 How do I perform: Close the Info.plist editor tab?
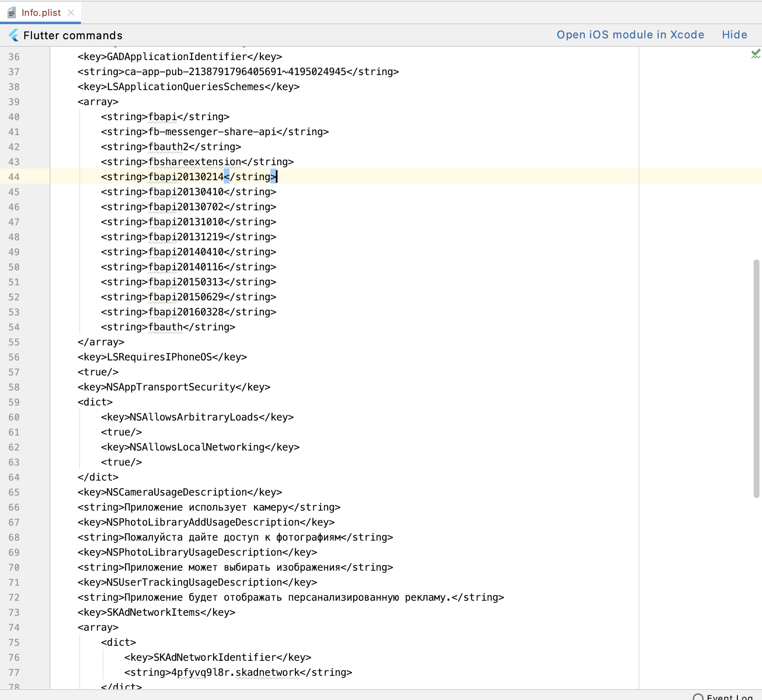(x=71, y=12)
